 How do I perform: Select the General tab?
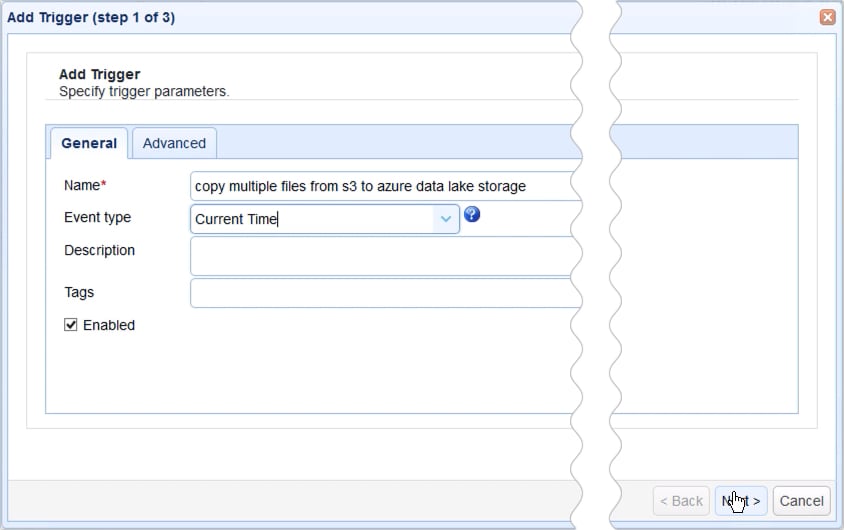point(88,143)
